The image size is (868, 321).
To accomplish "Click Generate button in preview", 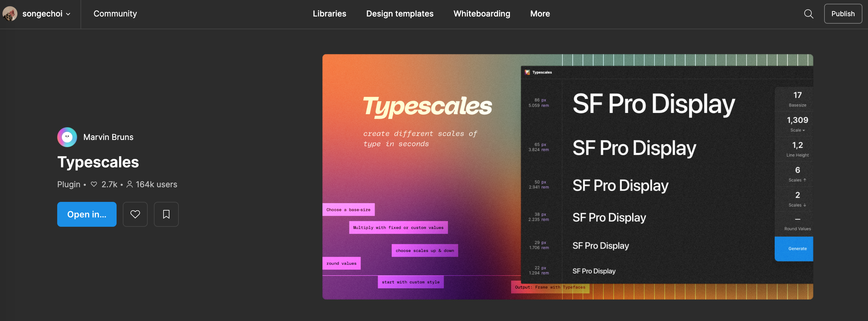I will [794, 249].
